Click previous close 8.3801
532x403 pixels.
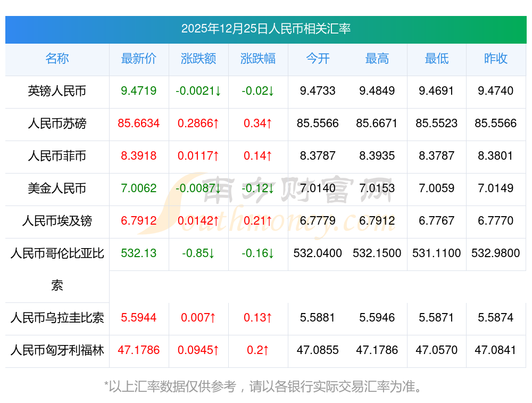[496, 156]
